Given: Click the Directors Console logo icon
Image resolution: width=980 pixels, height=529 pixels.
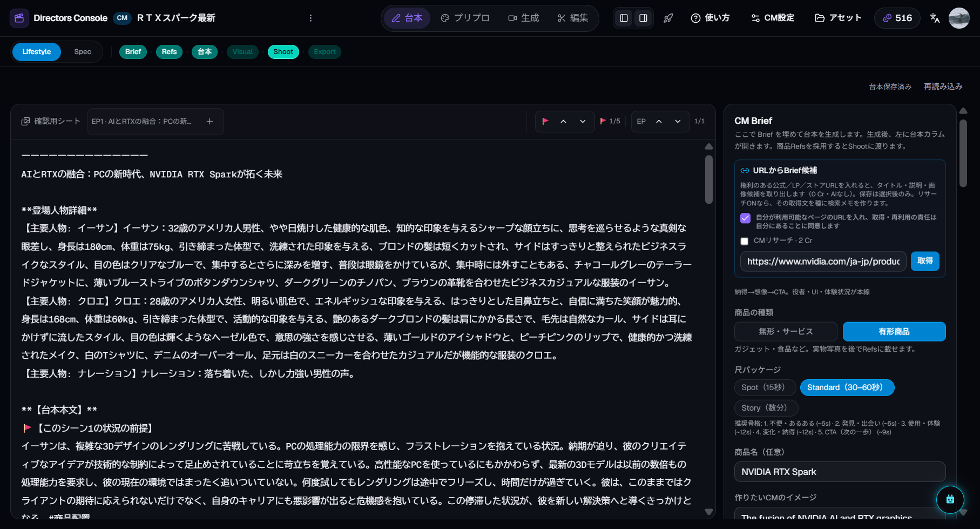Looking at the screenshot, I should [19, 18].
